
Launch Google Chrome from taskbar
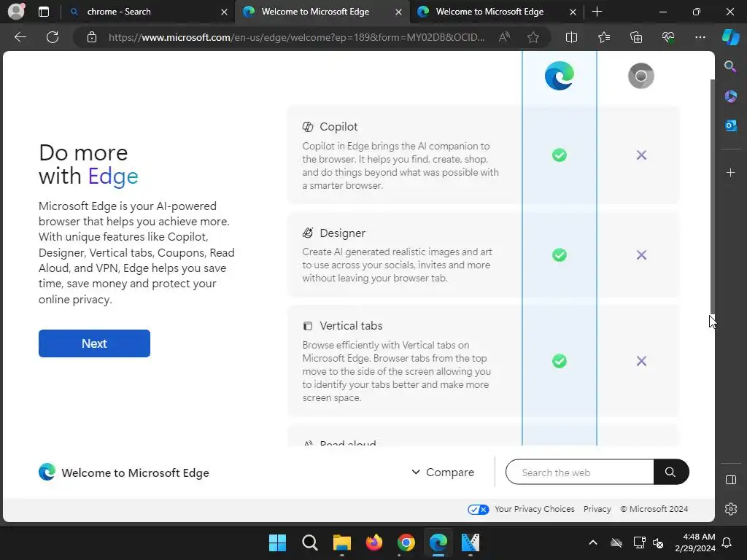coord(406,542)
